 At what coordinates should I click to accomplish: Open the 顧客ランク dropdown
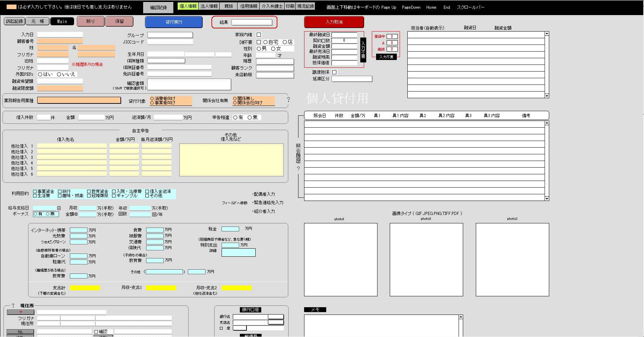(x=275, y=68)
